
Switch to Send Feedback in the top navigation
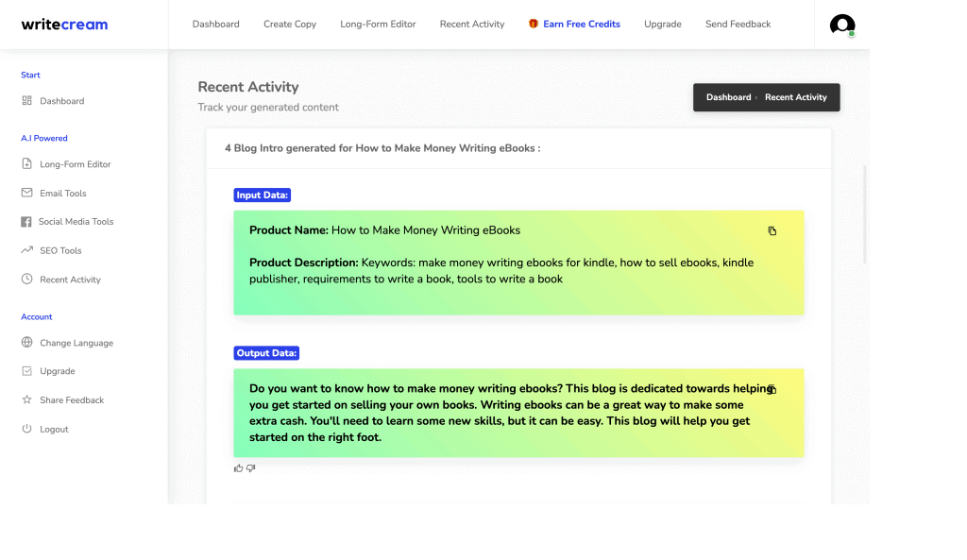pyautogui.click(x=738, y=24)
